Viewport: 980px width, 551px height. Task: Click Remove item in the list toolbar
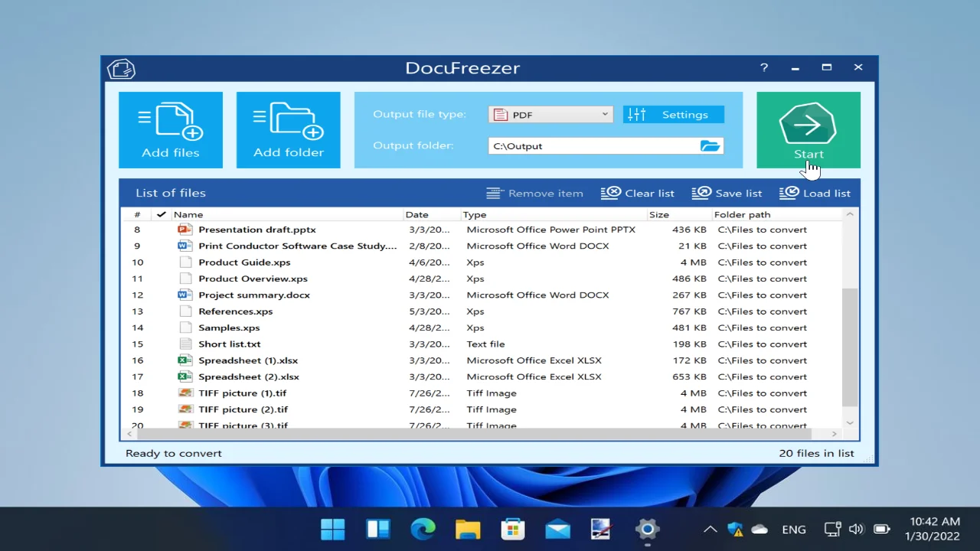(534, 194)
